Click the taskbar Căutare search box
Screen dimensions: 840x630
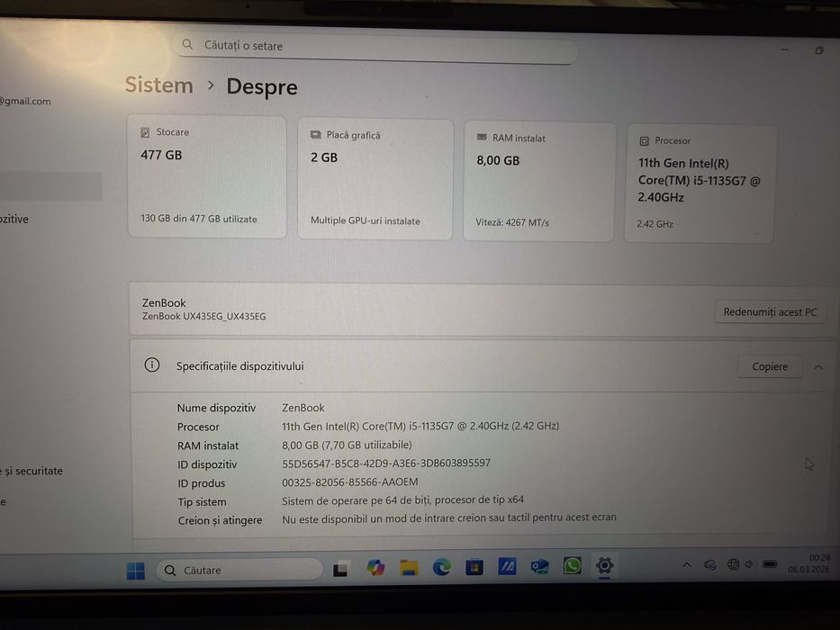(x=239, y=570)
